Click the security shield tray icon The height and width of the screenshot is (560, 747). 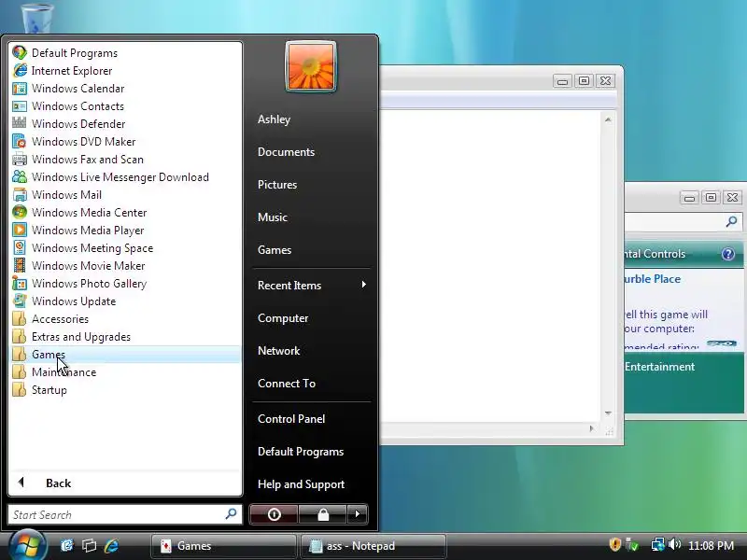point(615,544)
